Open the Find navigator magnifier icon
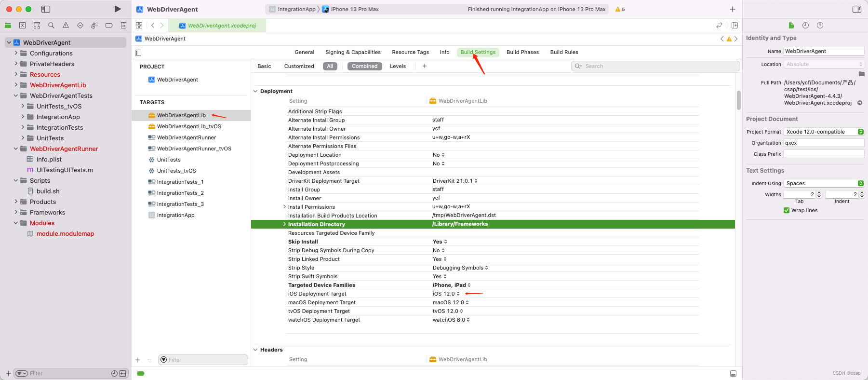Screen dimensions: 868x380 [51, 25]
